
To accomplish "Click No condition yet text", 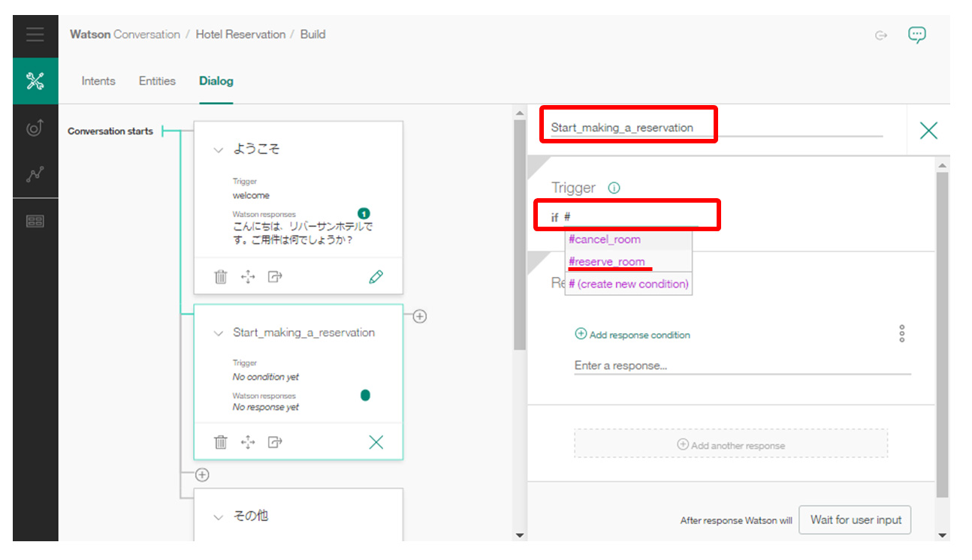I will pos(265,377).
